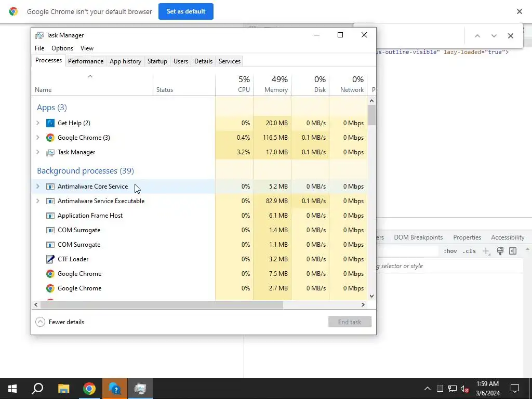Click the End task button
This screenshot has width=532, height=399.
(350, 322)
